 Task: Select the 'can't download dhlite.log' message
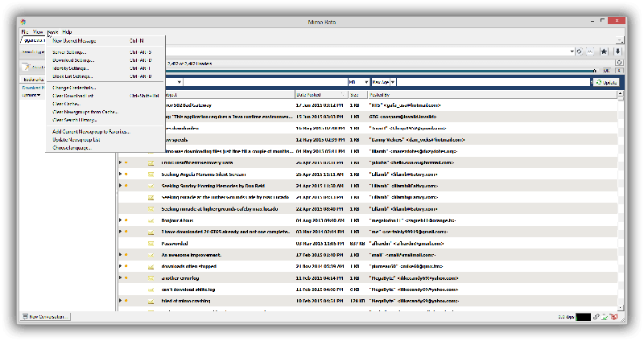point(188,290)
